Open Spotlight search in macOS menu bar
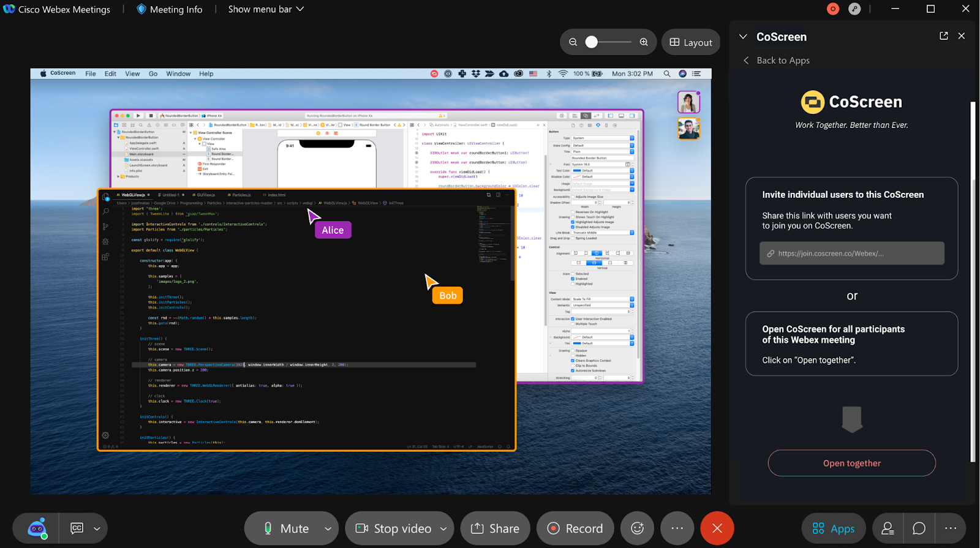Image resolution: width=980 pixels, height=548 pixels. coord(667,73)
